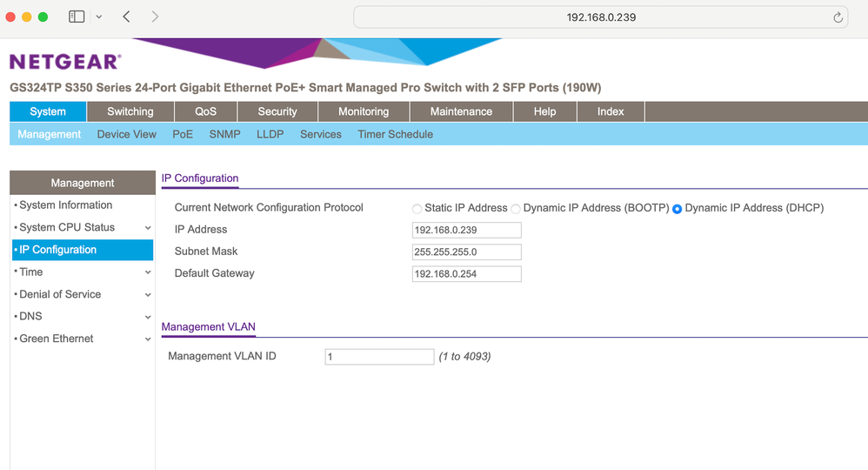This screenshot has height=470, width=868.
Task: Expand the Denial of Service section
Action: pyautogui.click(x=148, y=295)
